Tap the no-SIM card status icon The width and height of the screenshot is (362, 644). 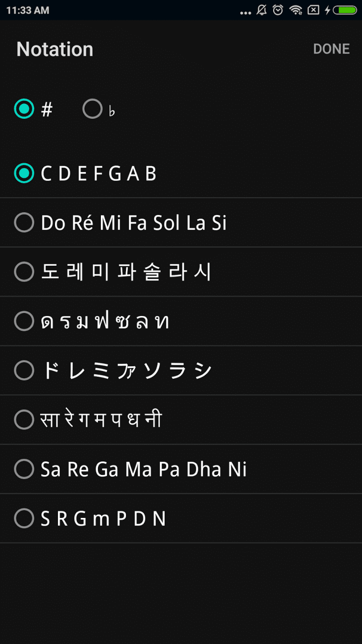(313, 10)
